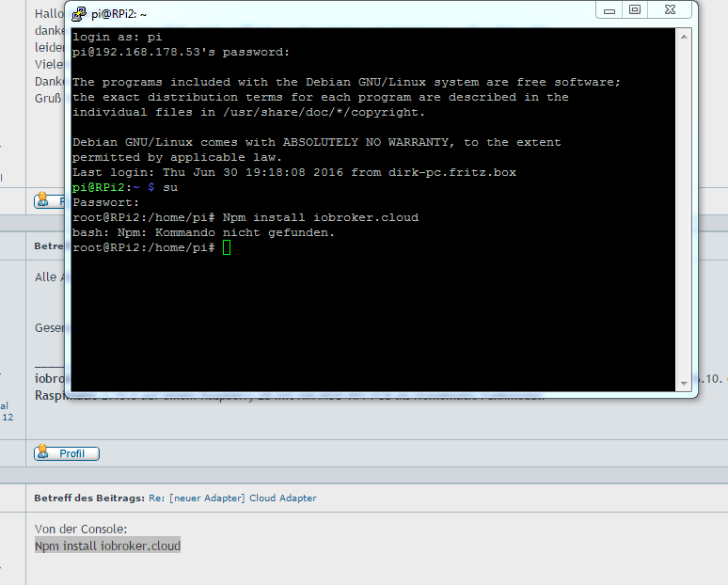The width and height of the screenshot is (728, 585).
Task: Click the green terminal cursor at prompt
Action: (227, 247)
